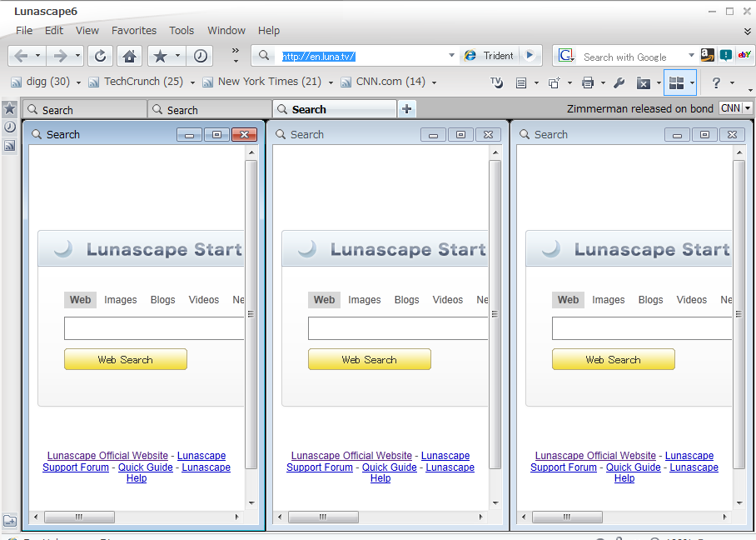Viewport: 756px width, 540px height.
Task: Open the Window menu
Action: point(226,31)
